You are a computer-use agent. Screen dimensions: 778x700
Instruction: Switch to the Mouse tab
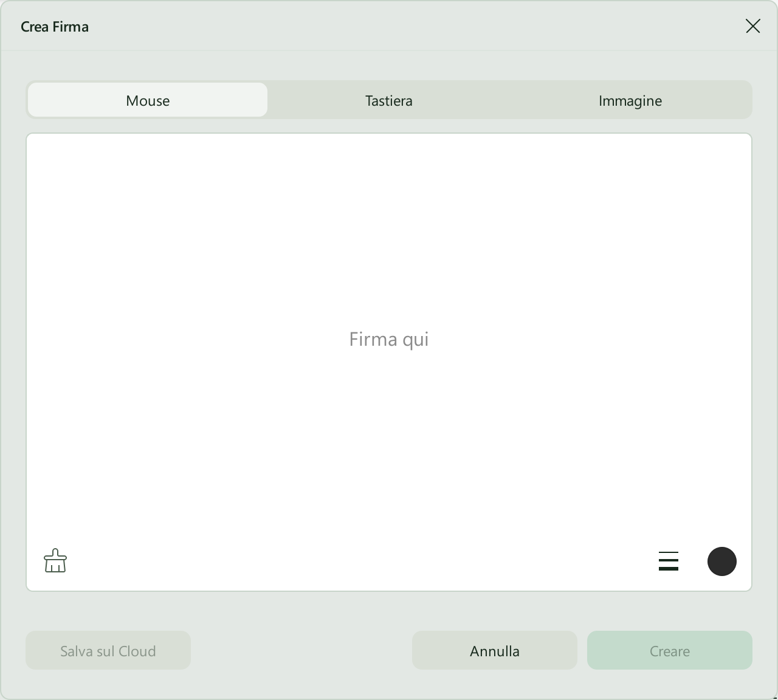pos(148,100)
